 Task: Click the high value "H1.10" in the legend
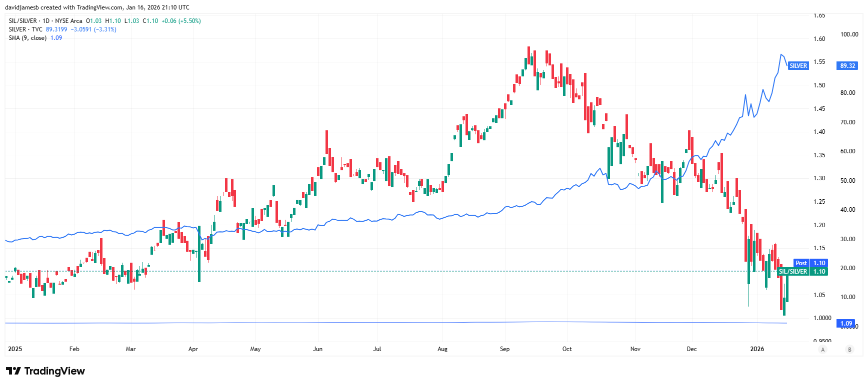point(113,21)
